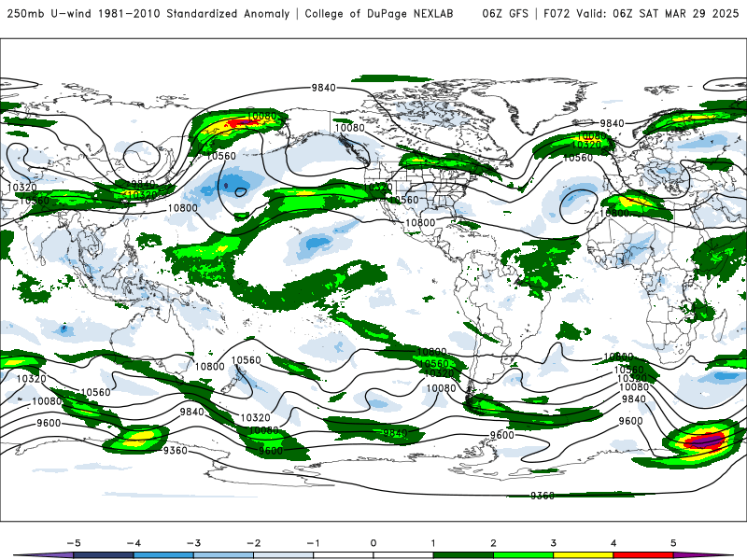Select the dark navy color bar segment
The image size is (747, 560).
(104, 555)
